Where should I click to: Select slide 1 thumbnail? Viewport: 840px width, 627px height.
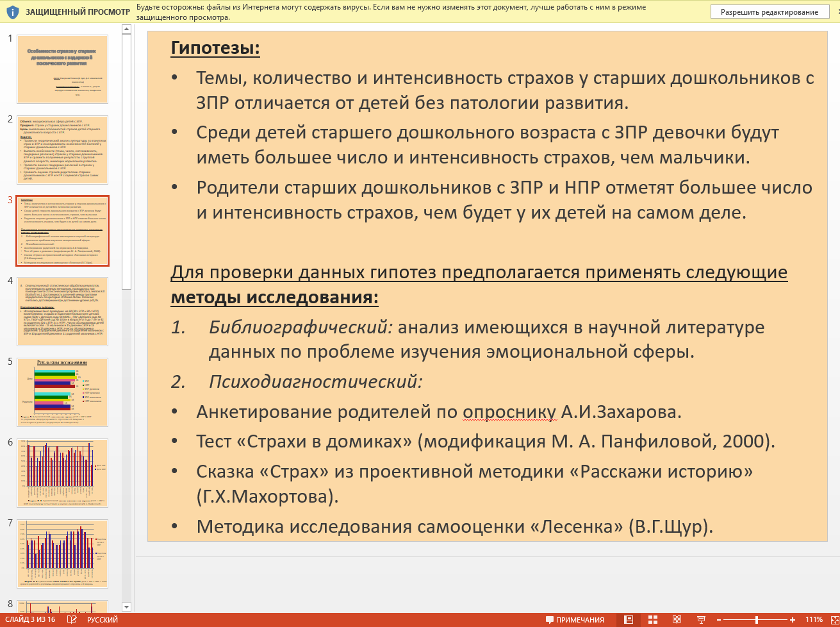(62, 69)
